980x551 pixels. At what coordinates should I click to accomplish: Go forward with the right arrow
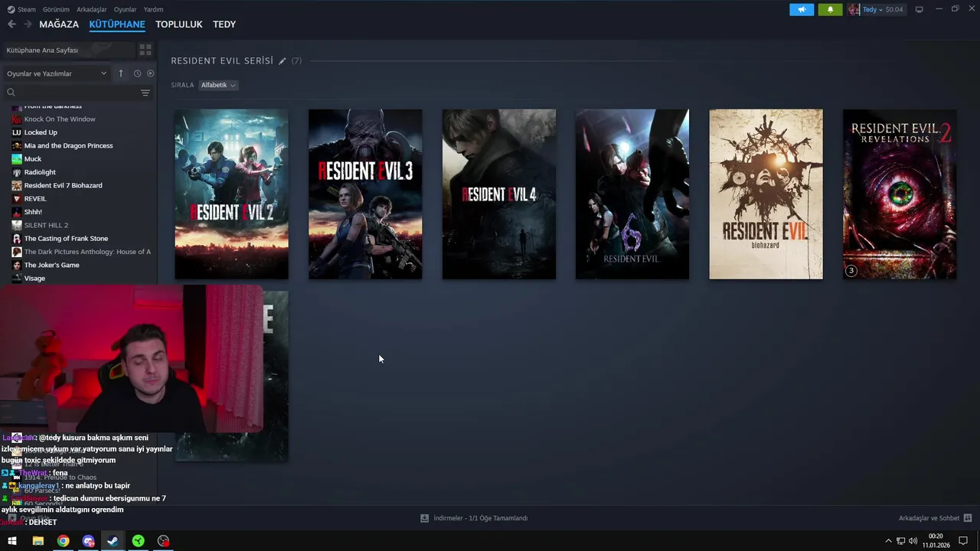pos(28,24)
